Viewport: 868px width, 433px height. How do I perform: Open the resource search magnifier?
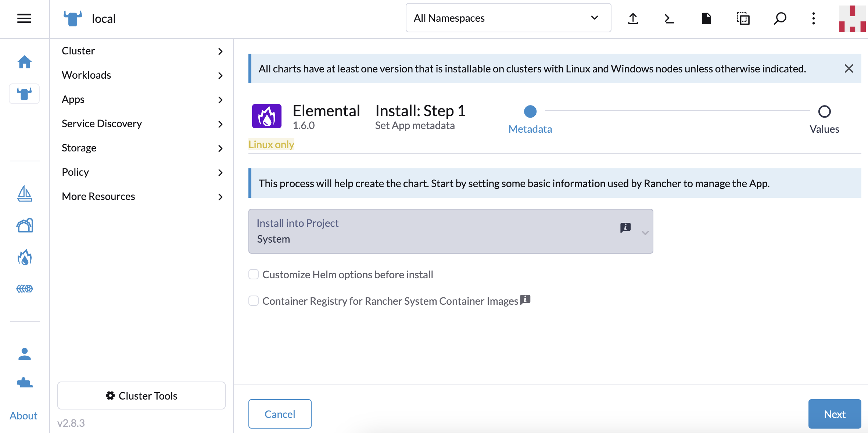point(780,18)
